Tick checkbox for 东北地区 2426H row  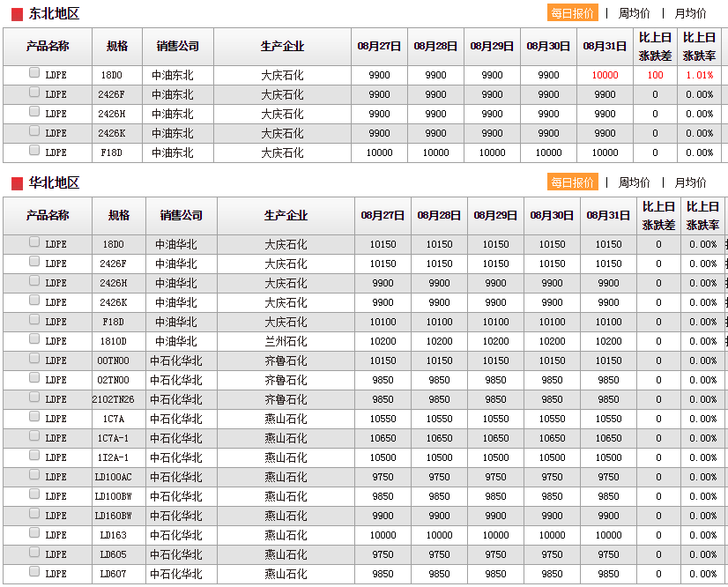tap(33, 111)
